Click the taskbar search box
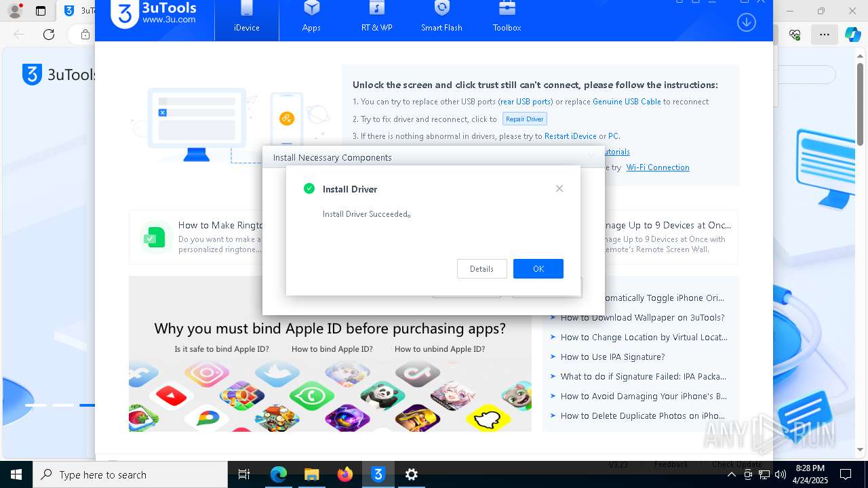Viewport: 868px width, 488px height. [130, 474]
